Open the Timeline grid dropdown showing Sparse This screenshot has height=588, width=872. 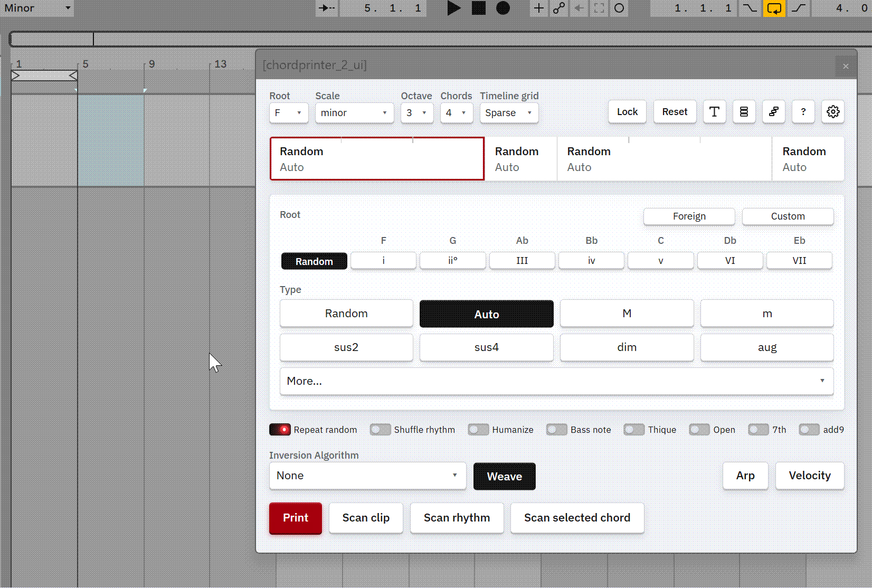509,113
